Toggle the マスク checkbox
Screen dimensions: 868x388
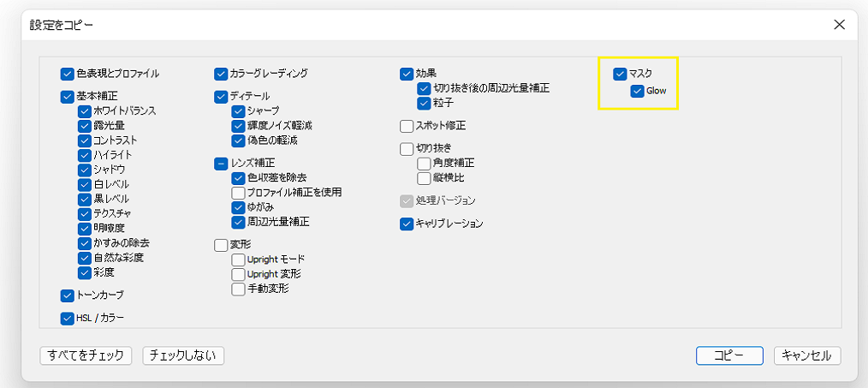coord(620,73)
